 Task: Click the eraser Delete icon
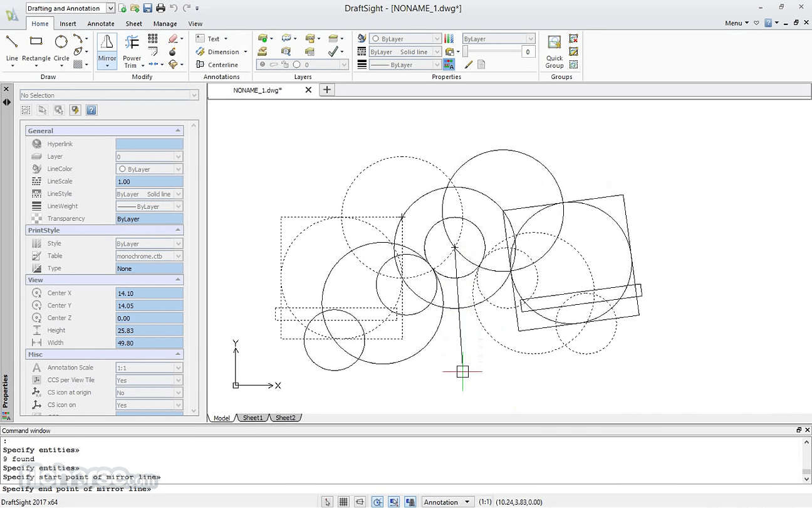click(174, 39)
